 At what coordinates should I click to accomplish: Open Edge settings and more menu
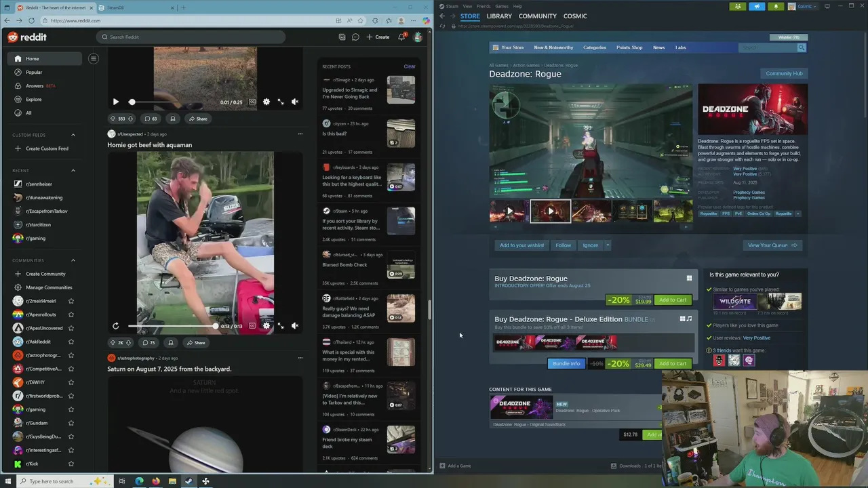413,21
